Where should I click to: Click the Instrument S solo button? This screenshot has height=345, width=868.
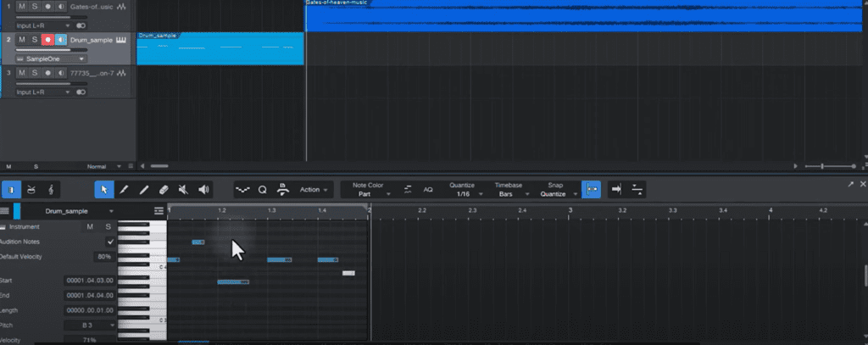(108, 226)
